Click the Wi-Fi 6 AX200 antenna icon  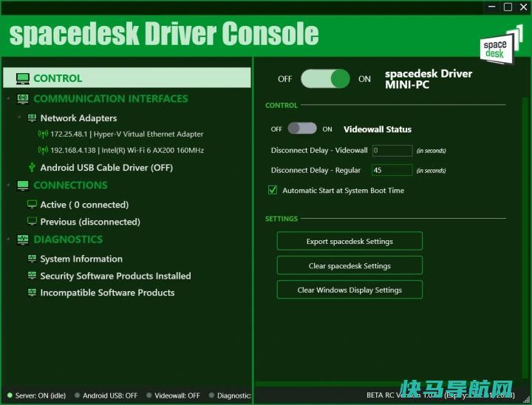click(43, 150)
